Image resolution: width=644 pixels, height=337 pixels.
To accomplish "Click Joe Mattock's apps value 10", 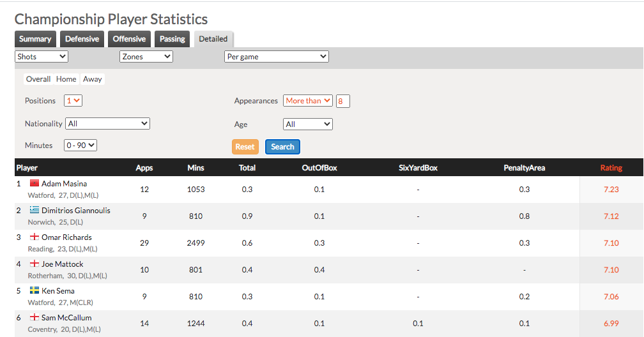I will 144,270.
